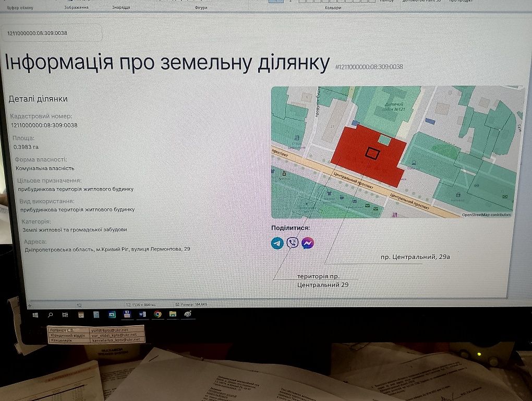Open the OpenStreetMap contributors link
This screenshot has width=532, height=401.
[486, 215]
